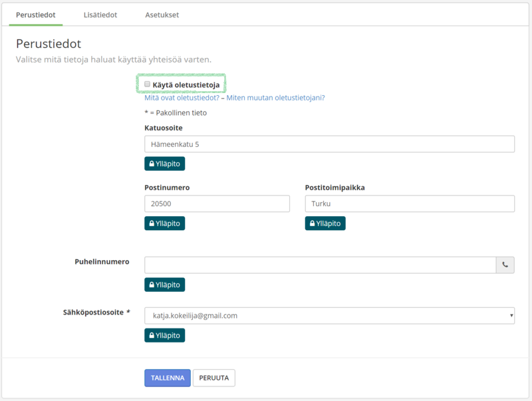Focus the Postinumero field containing 20500
Viewport: 532px width, 401px height.
point(217,203)
